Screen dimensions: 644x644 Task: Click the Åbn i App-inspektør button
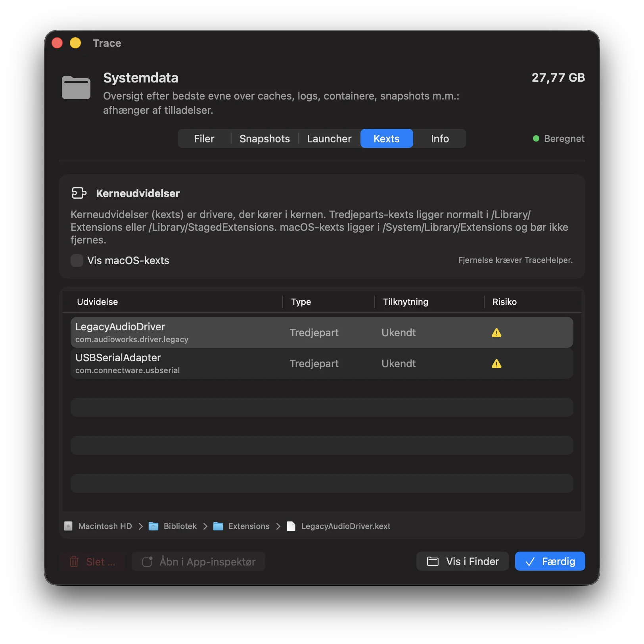click(198, 562)
